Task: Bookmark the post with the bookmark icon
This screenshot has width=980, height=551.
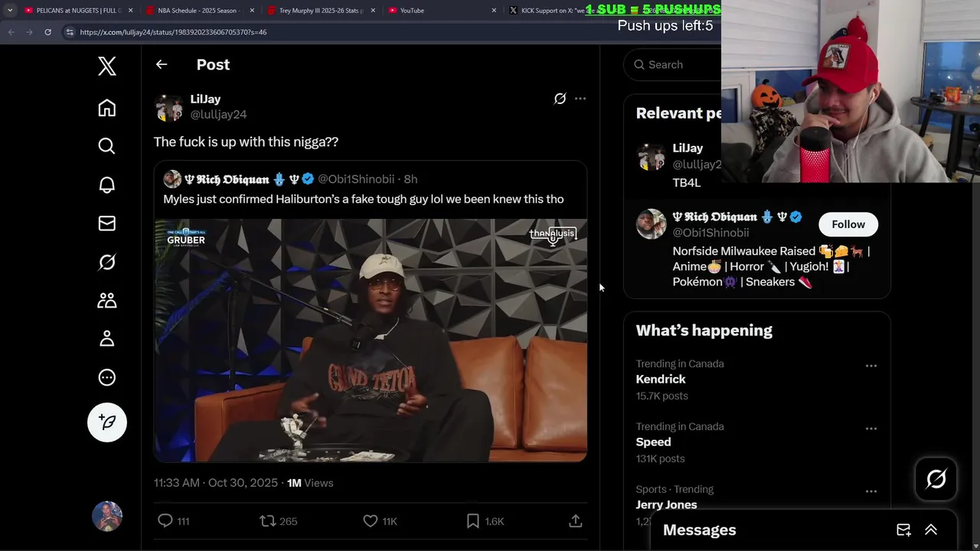Action: tap(473, 521)
